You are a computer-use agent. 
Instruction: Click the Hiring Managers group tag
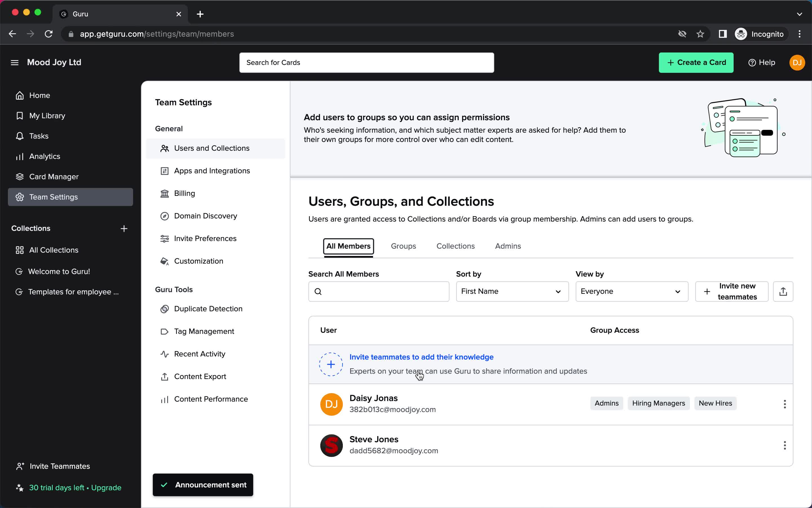click(x=658, y=403)
